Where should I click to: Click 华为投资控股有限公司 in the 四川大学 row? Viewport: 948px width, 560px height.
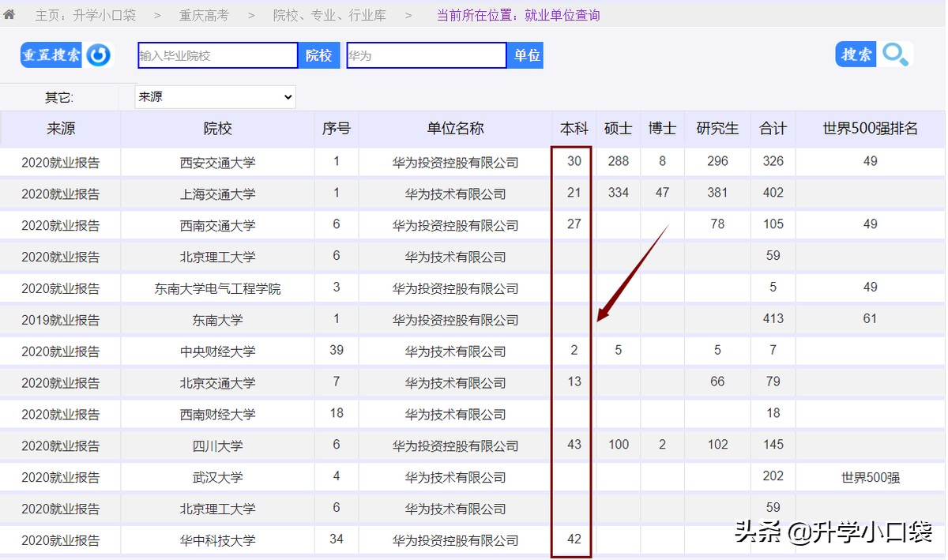(455, 445)
